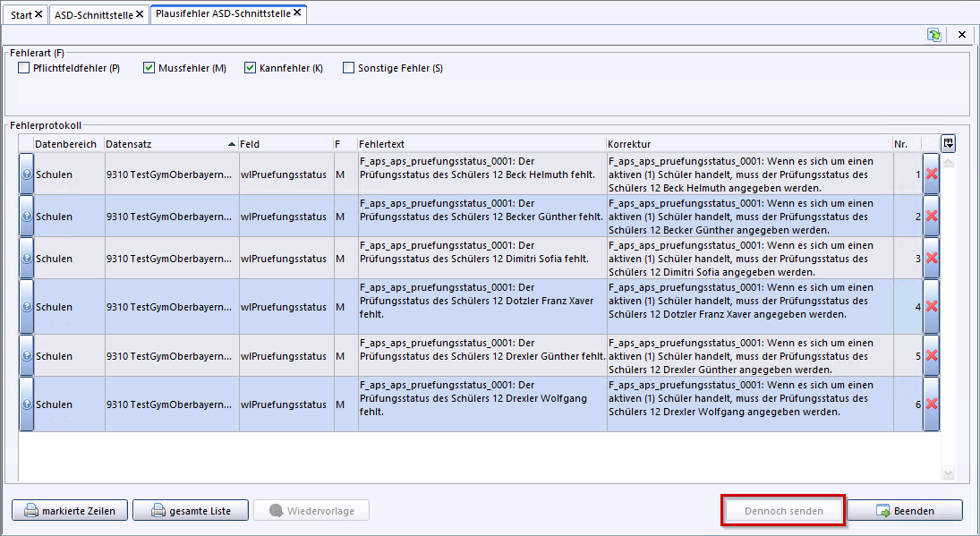This screenshot has width=980, height=536.
Task: Remove error entry 3 via red X icon
Action: coord(932,259)
